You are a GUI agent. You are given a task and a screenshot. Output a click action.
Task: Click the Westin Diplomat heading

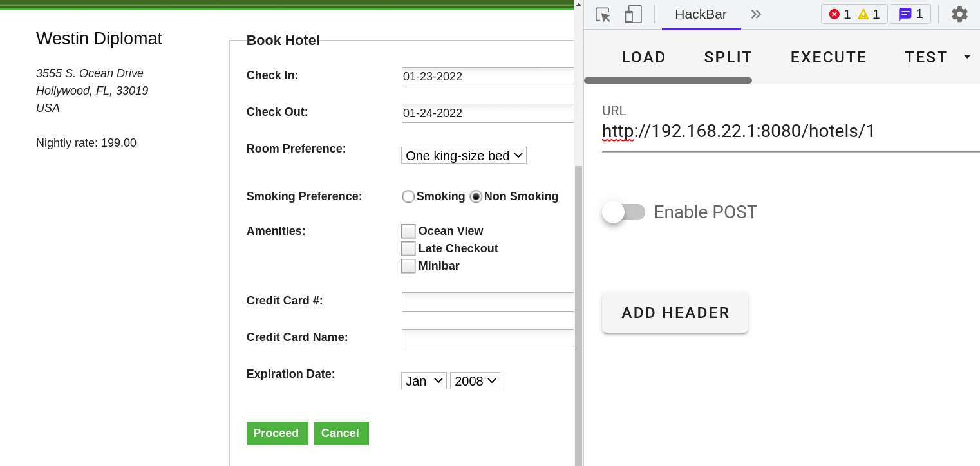(x=99, y=39)
